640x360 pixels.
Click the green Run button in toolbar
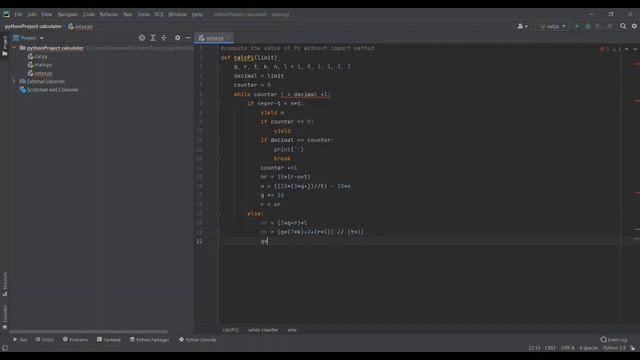coord(577,26)
